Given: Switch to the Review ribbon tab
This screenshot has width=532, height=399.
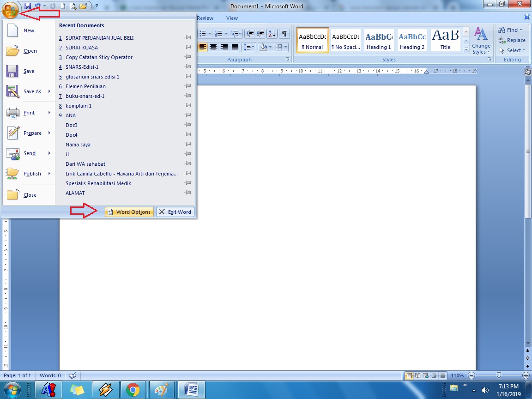Looking at the screenshot, I should 205,18.
